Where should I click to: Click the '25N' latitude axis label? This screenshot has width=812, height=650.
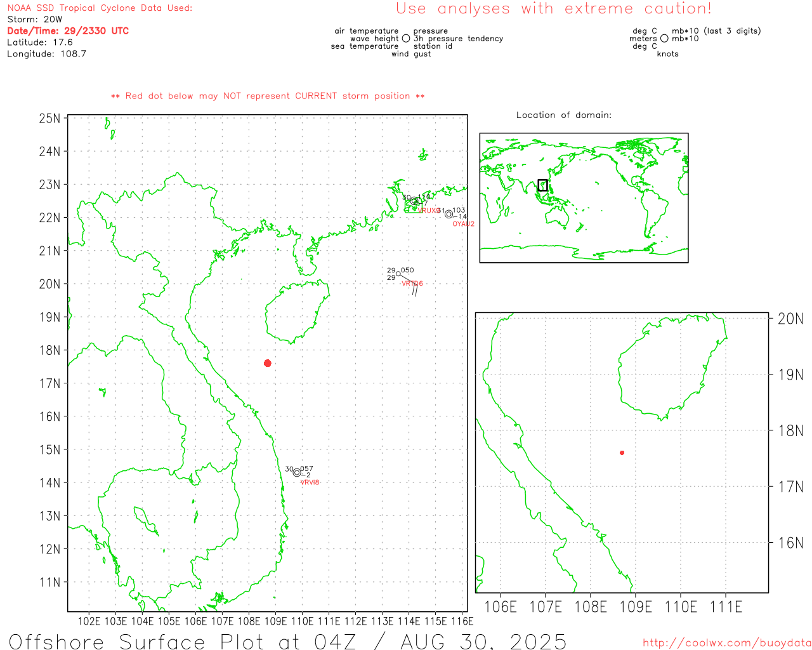pos(49,119)
